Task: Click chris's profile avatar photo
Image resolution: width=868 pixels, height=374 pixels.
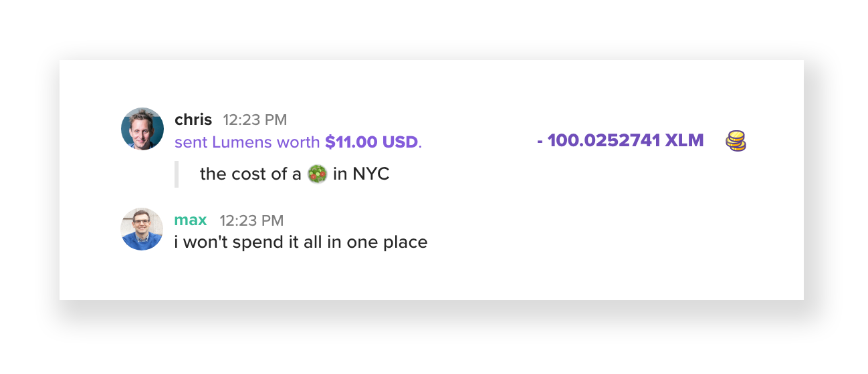Action: [142, 129]
